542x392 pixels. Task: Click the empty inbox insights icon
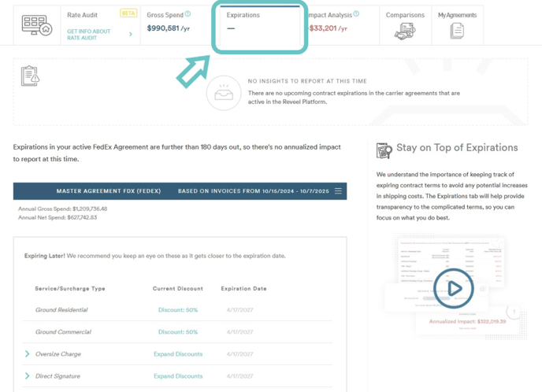click(x=224, y=94)
